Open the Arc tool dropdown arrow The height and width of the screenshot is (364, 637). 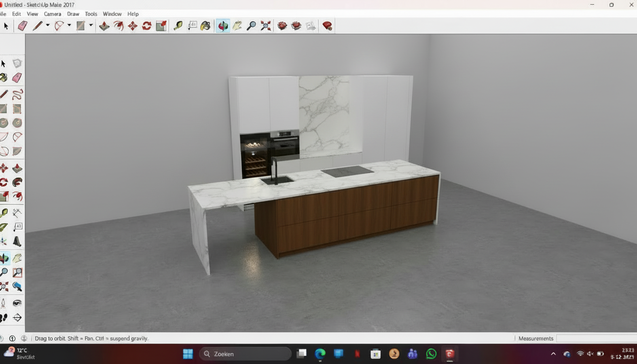coord(69,26)
